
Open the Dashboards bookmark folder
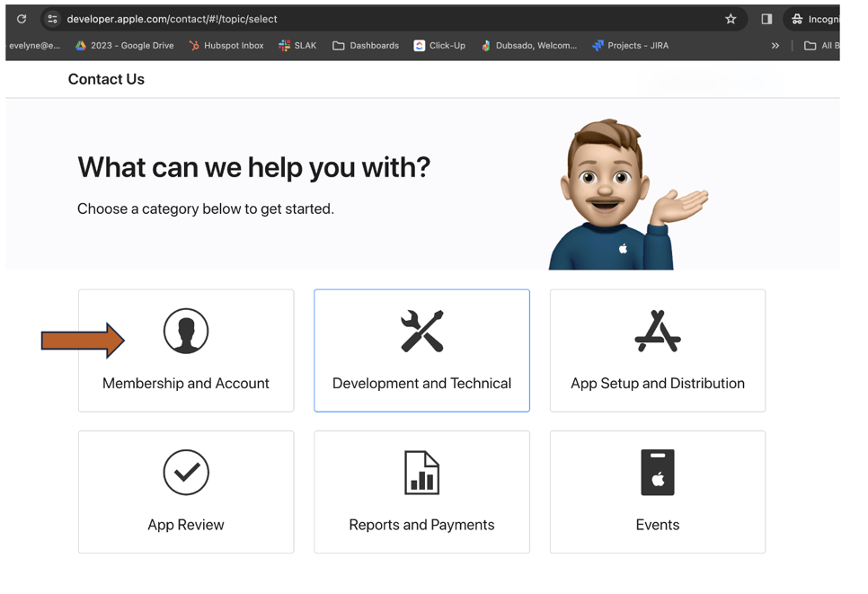[366, 46]
